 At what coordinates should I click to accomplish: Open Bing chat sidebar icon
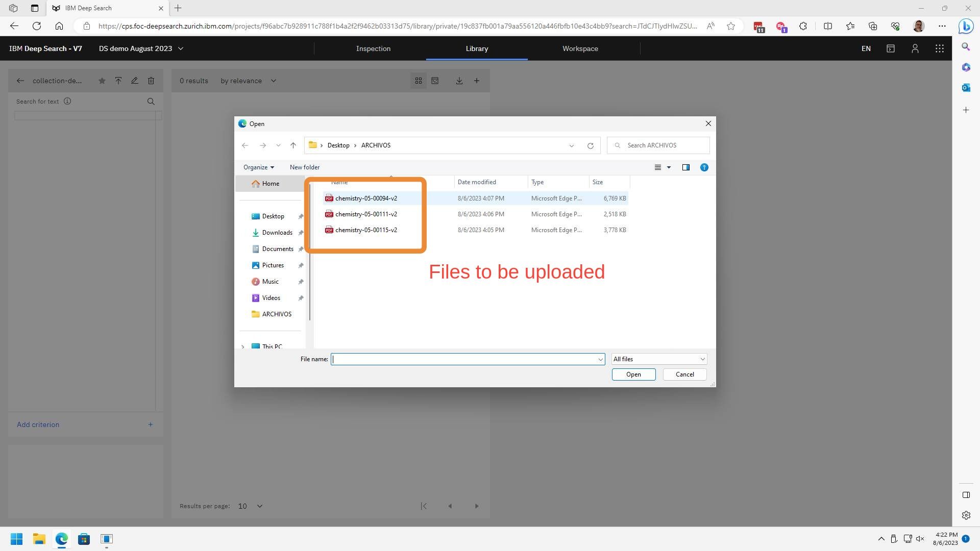[x=966, y=26]
